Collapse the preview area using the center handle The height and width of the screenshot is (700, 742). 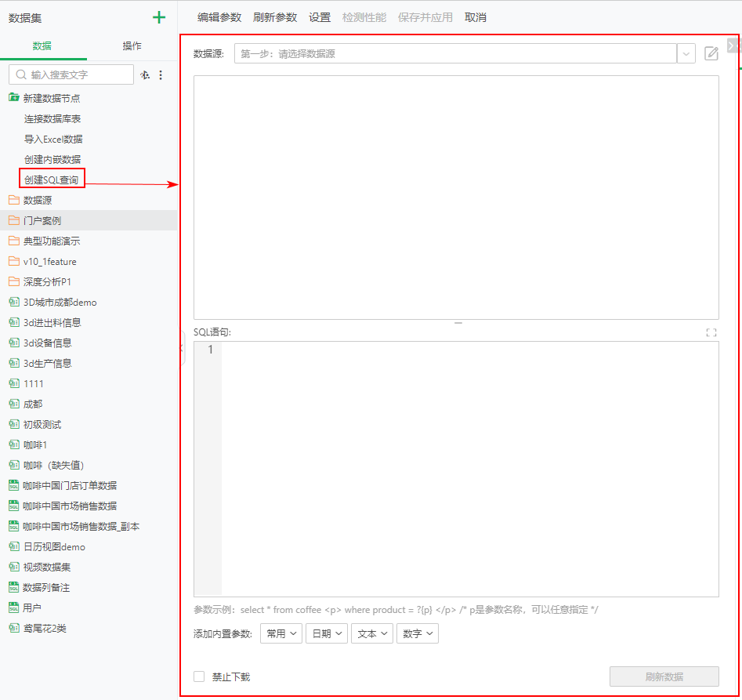458,322
